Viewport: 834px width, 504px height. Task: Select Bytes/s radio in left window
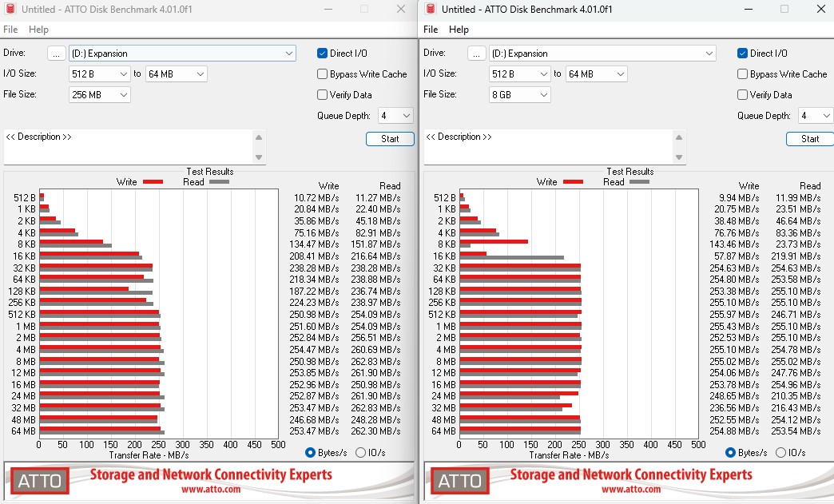[x=310, y=452]
